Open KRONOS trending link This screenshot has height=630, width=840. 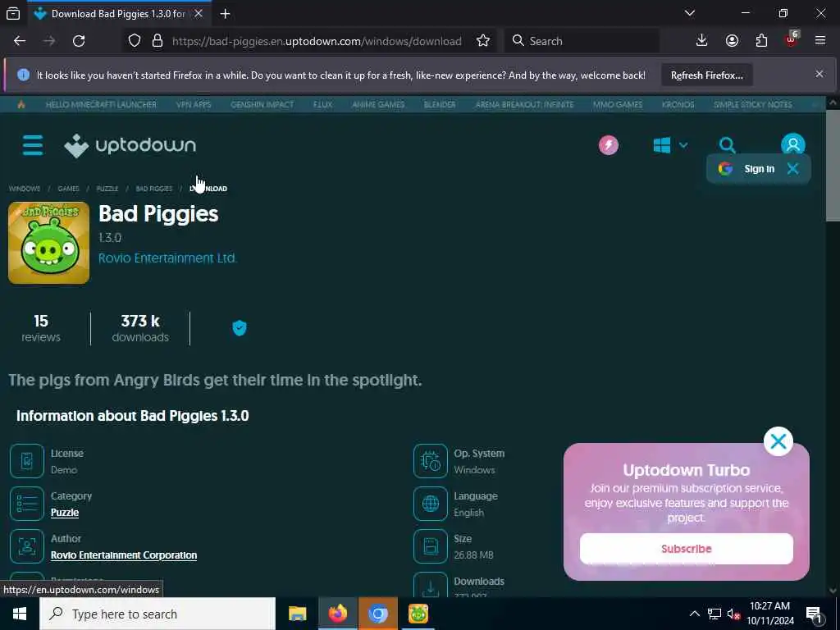tap(678, 104)
